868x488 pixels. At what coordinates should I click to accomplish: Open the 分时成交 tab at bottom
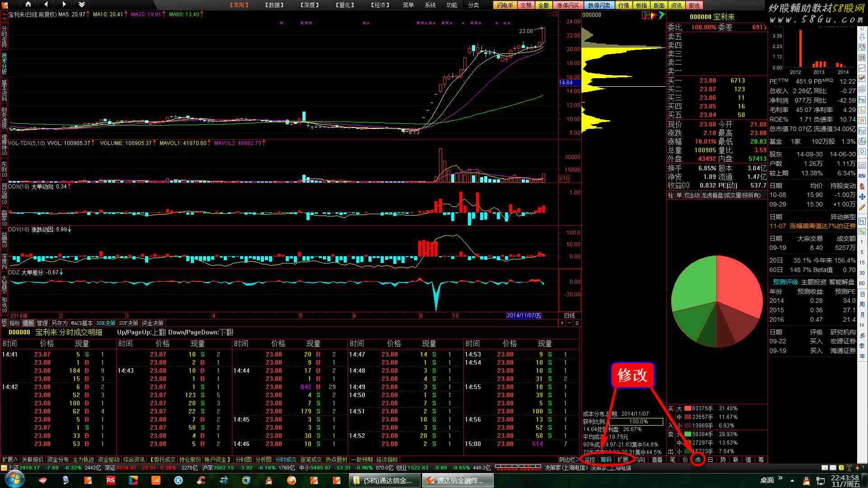[x=286, y=460]
